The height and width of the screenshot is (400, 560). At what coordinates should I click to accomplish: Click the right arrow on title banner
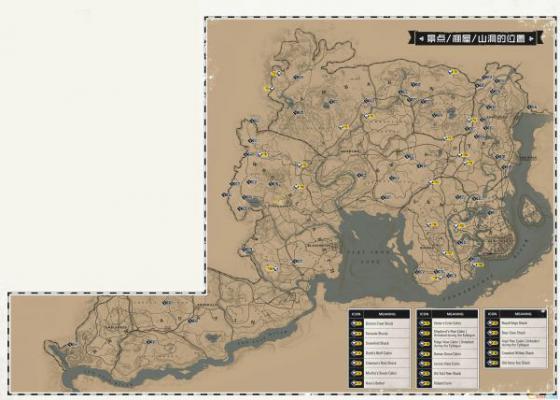[x=532, y=38]
